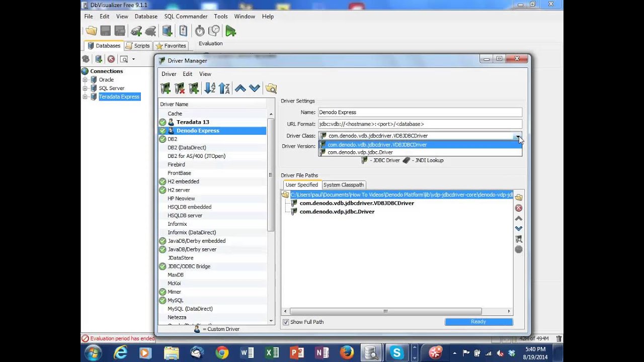Screen dimensions: 644x362
Task: Open Skype from the taskbar
Action: [x=397, y=353]
